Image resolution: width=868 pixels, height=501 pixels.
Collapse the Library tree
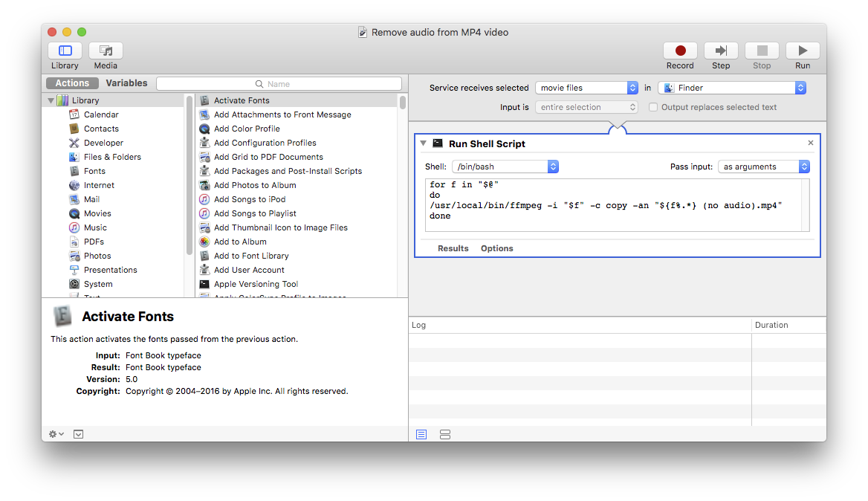pyautogui.click(x=51, y=101)
